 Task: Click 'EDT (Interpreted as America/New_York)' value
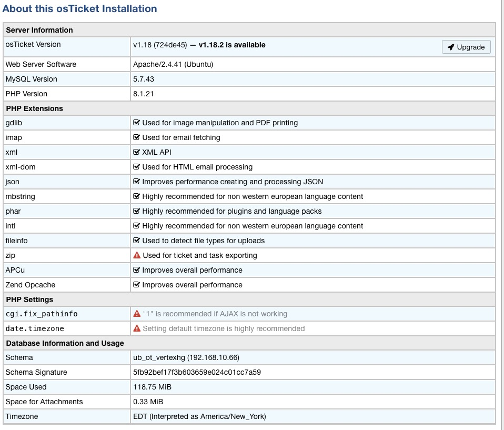pos(199,416)
